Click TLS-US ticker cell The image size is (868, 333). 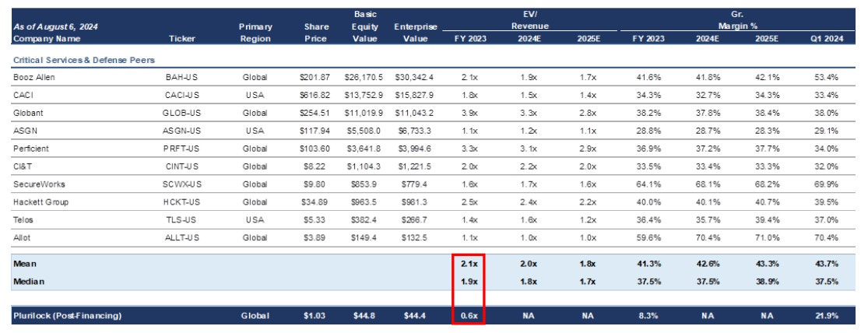pyautogui.click(x=181, y=219)
